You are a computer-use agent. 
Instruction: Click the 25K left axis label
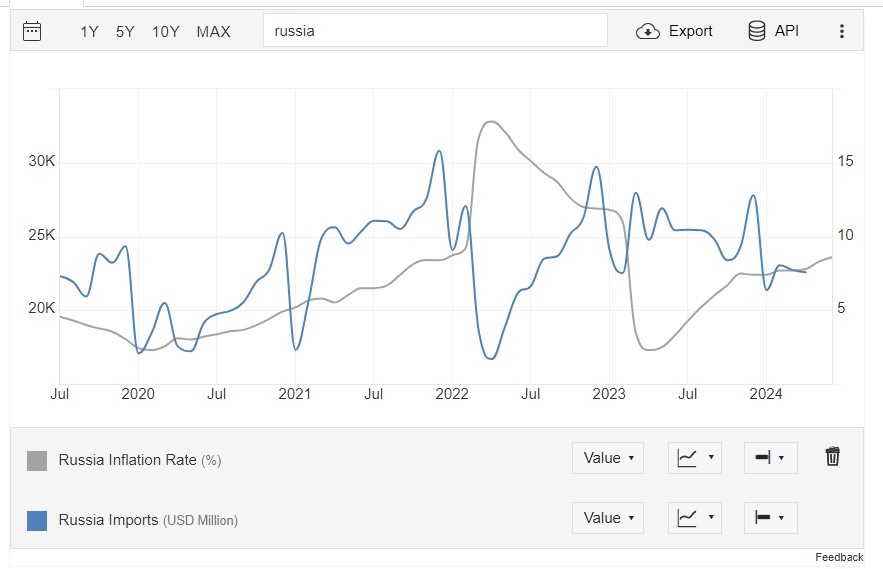pos(42,235)
